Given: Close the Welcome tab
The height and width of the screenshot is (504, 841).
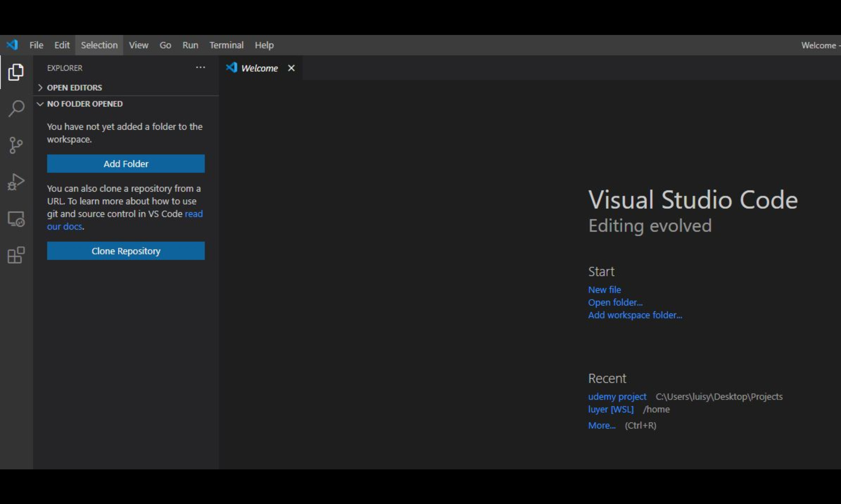Looking at the screenshot, I should tap(291, 68).
